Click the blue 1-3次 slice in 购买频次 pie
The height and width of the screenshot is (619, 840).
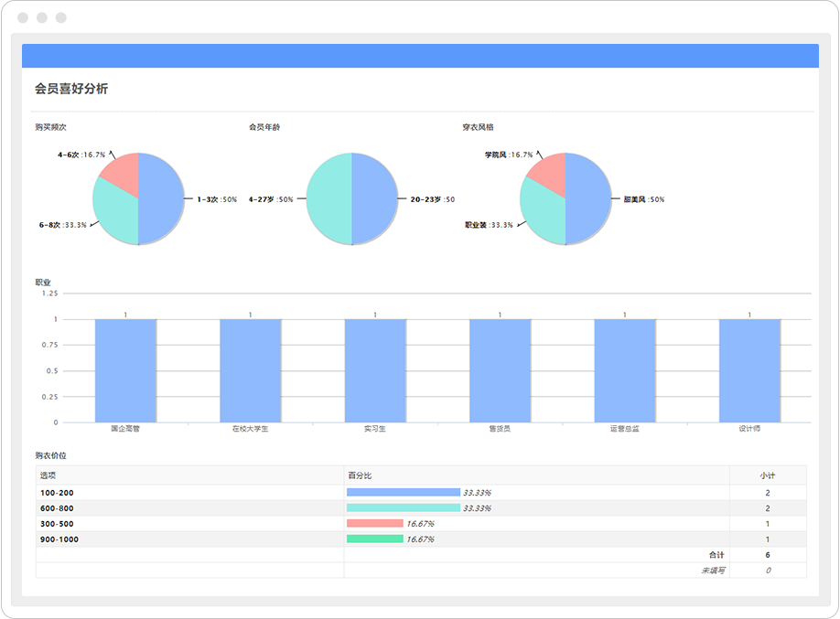coord(161,199)
